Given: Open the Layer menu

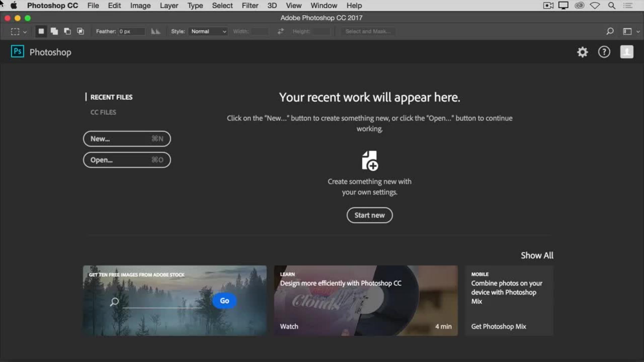Looking at the screenshot, I should coord(169,6).
